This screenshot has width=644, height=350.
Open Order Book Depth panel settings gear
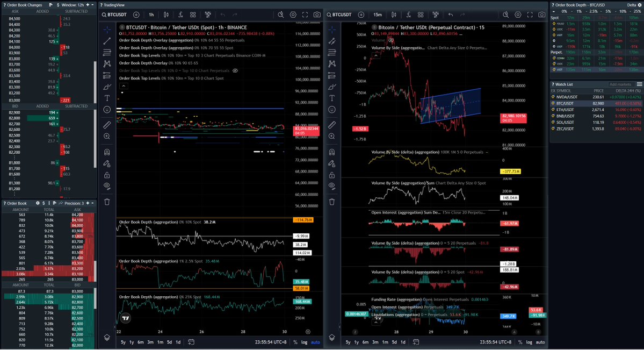[x=639, y=5]
